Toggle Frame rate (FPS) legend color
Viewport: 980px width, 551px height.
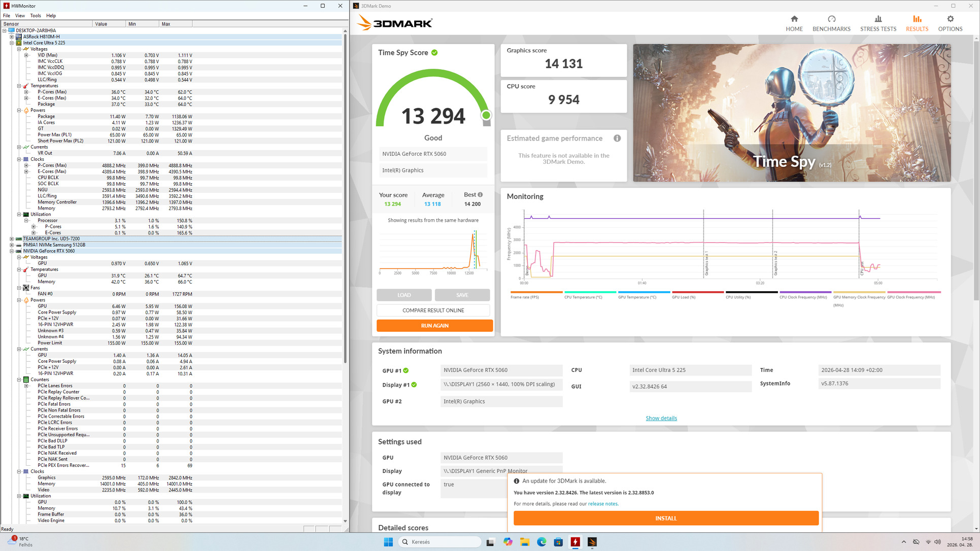point(536,292)
